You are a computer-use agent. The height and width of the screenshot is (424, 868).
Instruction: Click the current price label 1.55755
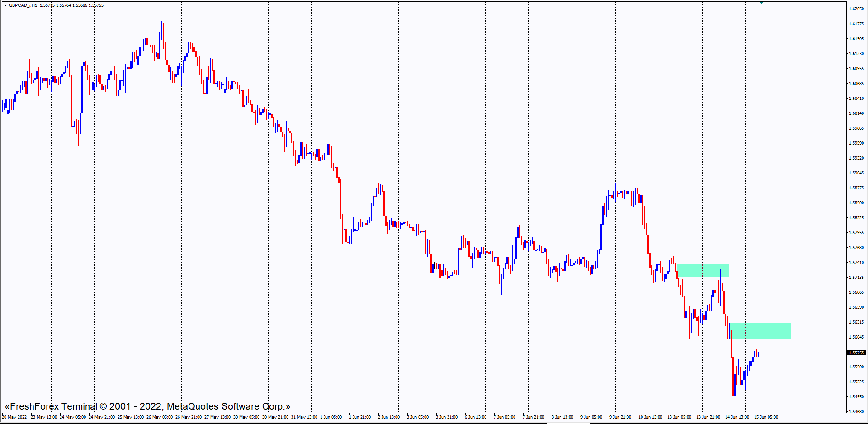tap(856, 353)
